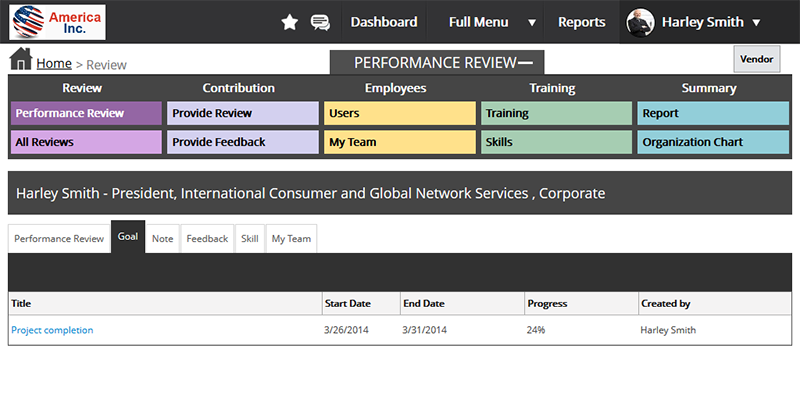Click the Summary category heading
Viewport: 800px width, 395px height.
tap(709, 88)
